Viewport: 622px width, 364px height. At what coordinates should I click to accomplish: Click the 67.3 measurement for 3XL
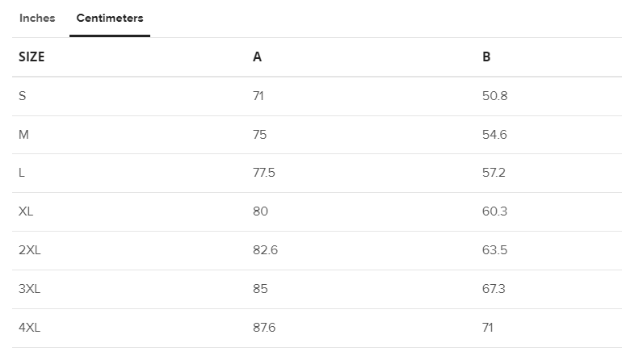[494, 289]
